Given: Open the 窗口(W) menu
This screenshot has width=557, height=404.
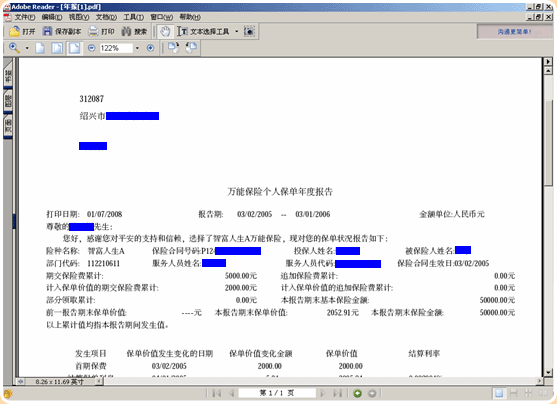Looking at the screenshot, I should click(x=162, y=17).
